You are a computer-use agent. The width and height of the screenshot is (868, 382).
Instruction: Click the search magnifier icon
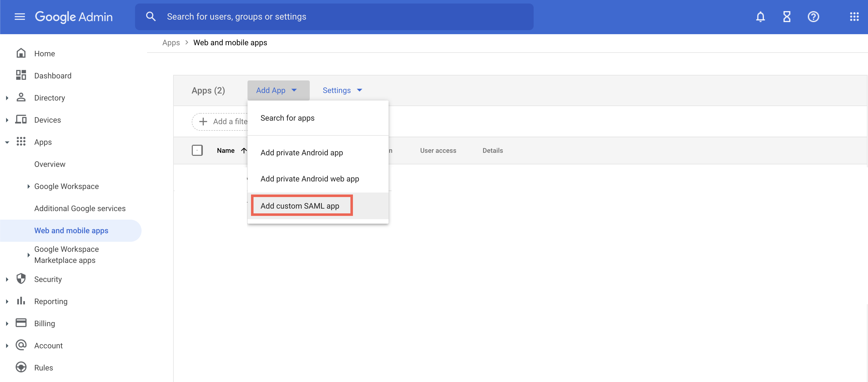151,17
